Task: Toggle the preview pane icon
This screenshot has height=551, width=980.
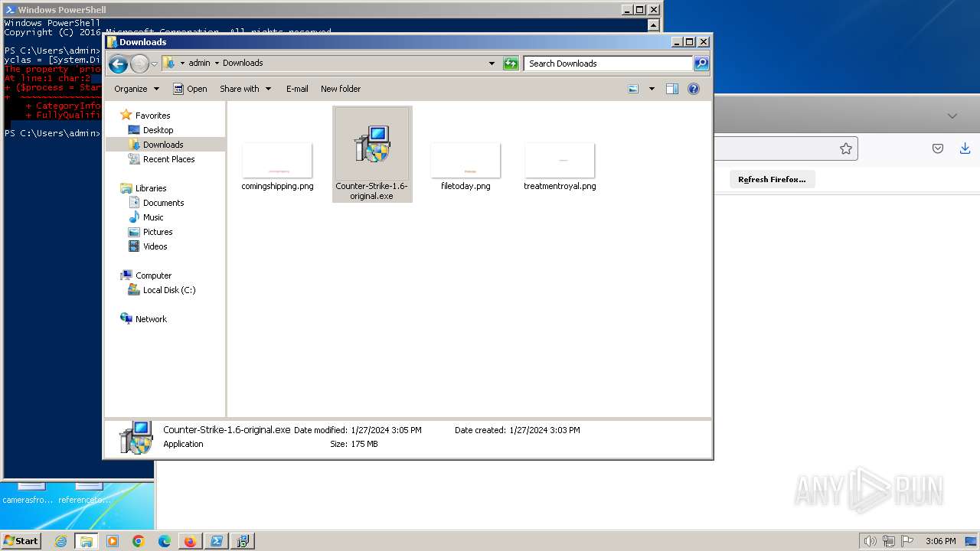Action: pyautogui.click(x=672, y=89)
